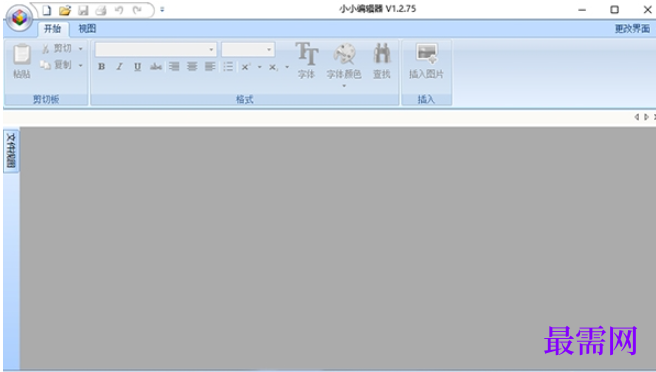Screen dimensions: 656x372
Task: Expand the subscript dropdown arrow
Action: 287,67
